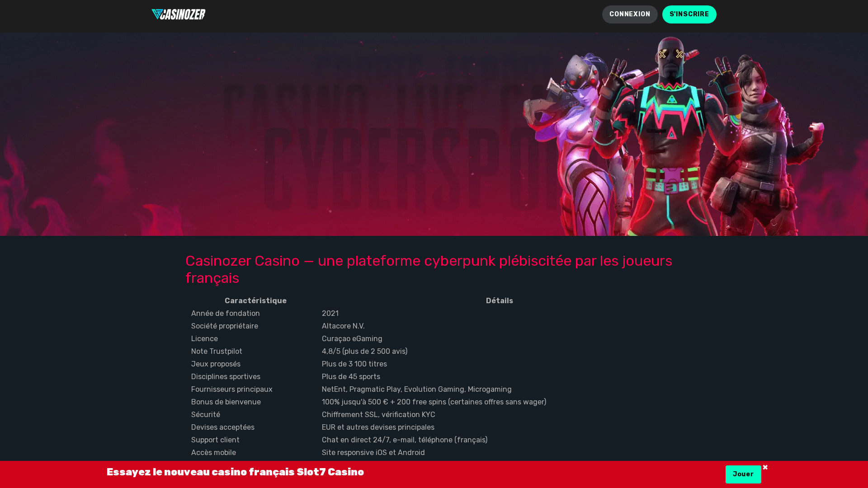The width and height of the screenshot is (868, 488).
Task: Click the cyberpunk characters hero banner
Action: (434, 134)
